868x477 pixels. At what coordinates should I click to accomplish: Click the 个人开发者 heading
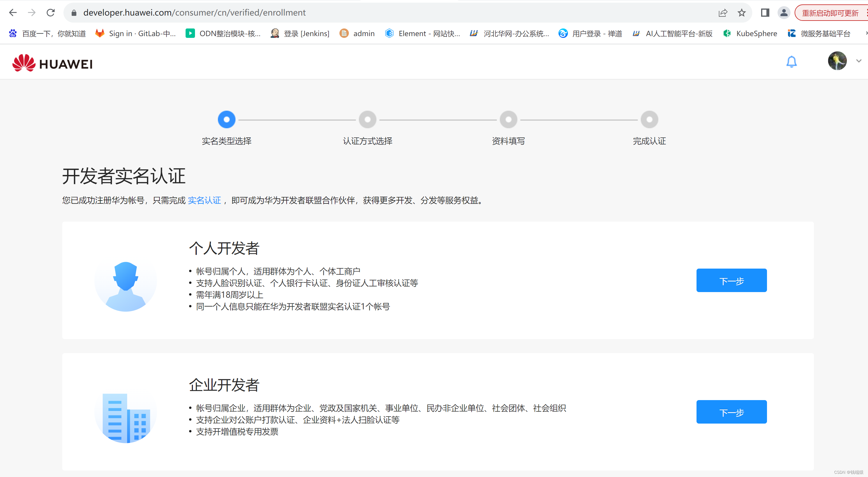pos(224,248)
